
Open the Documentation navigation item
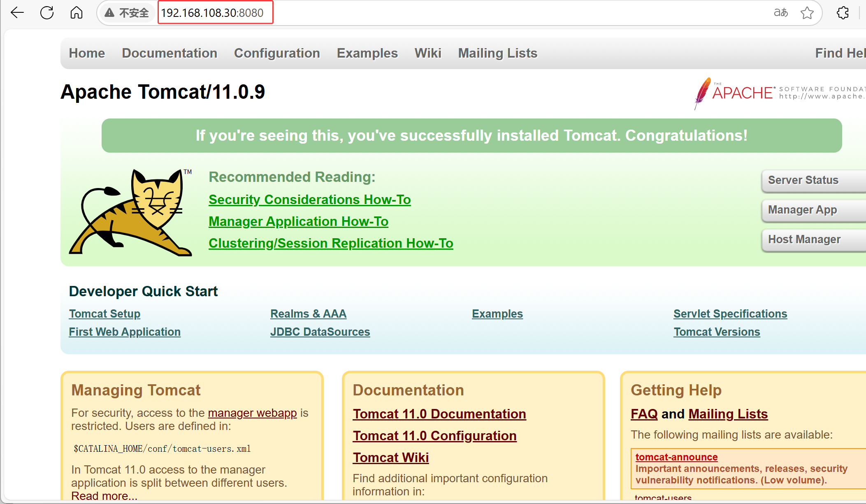coord(169,53)
